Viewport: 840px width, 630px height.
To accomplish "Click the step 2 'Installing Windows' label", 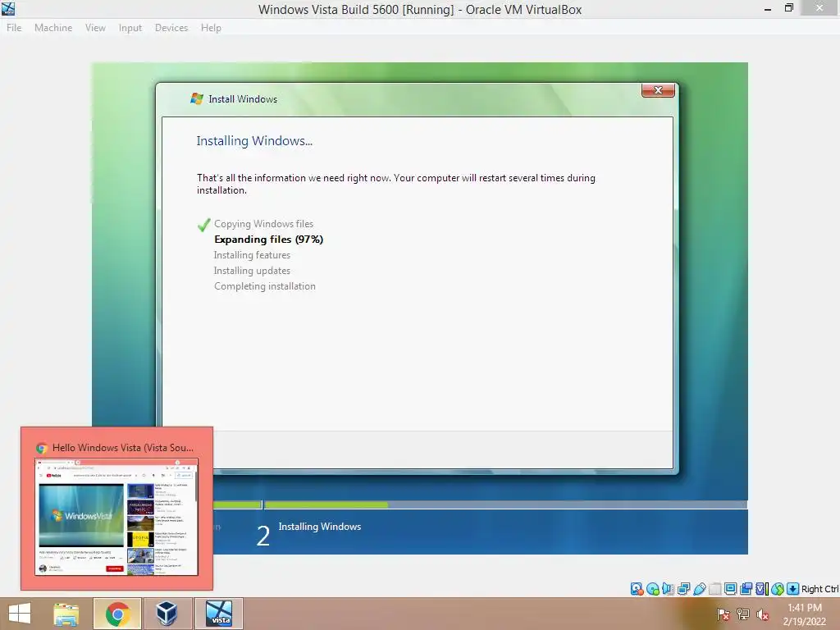I will (319, 527).
